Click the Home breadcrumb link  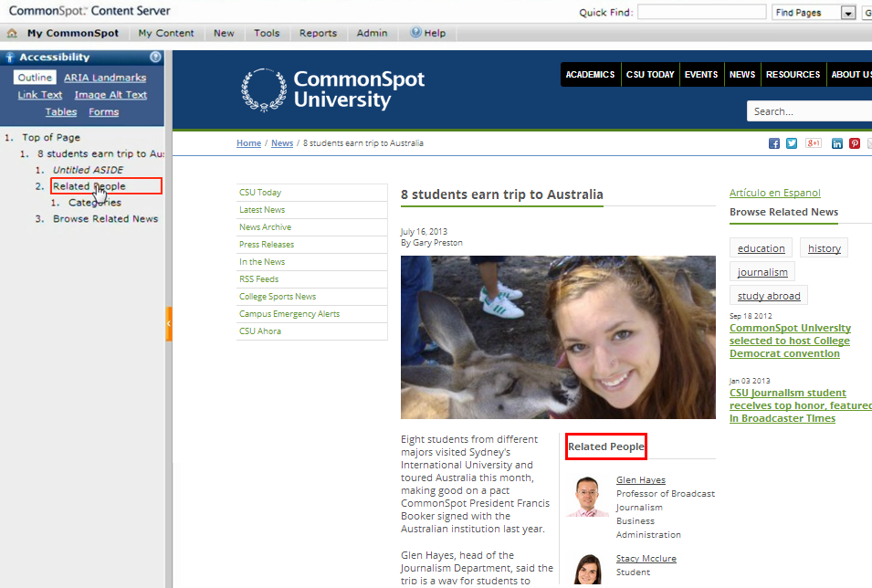(248, 143)
